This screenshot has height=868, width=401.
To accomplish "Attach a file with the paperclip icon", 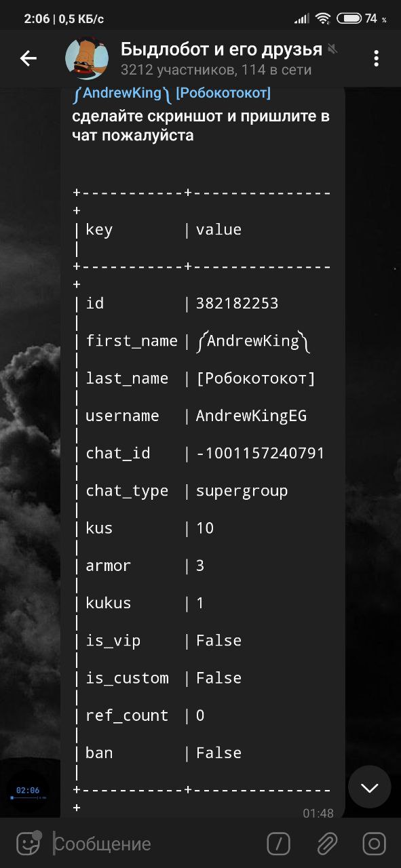I will pyautogui.click(x=327, y=844).
